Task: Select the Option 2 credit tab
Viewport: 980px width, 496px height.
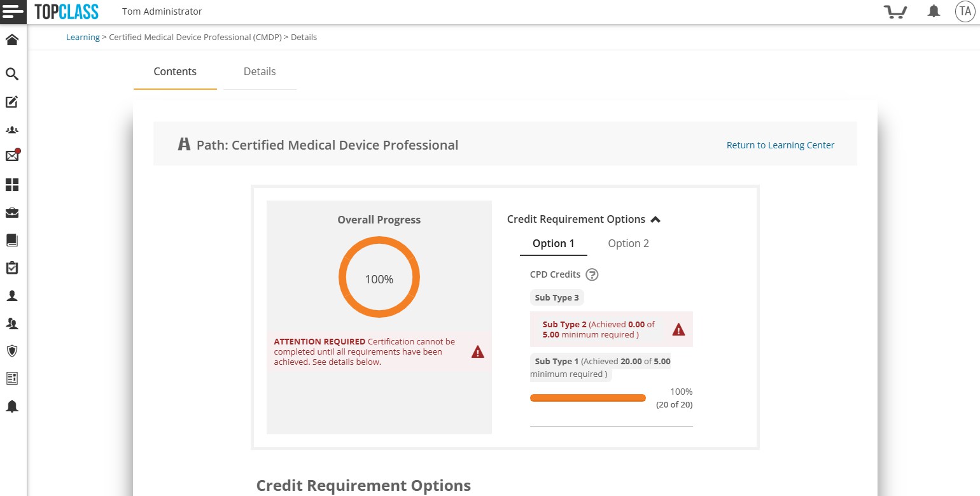Action: (628, 243)
